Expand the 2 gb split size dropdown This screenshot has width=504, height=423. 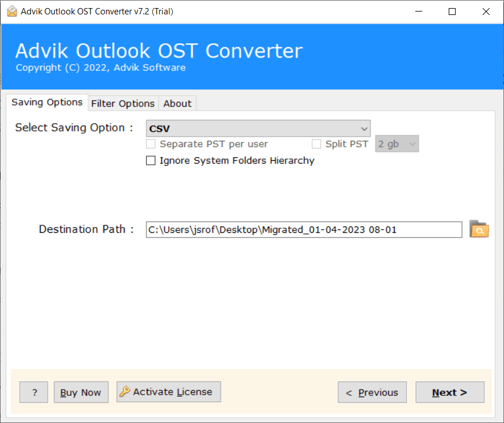[397, 144]
